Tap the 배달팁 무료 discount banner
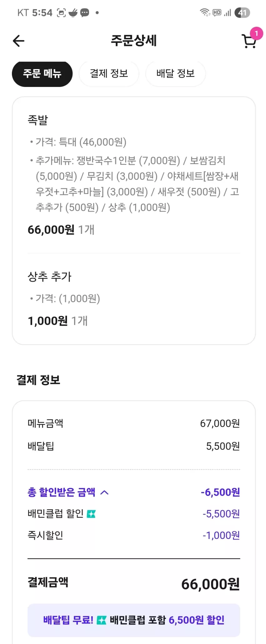 coord(134,620)
